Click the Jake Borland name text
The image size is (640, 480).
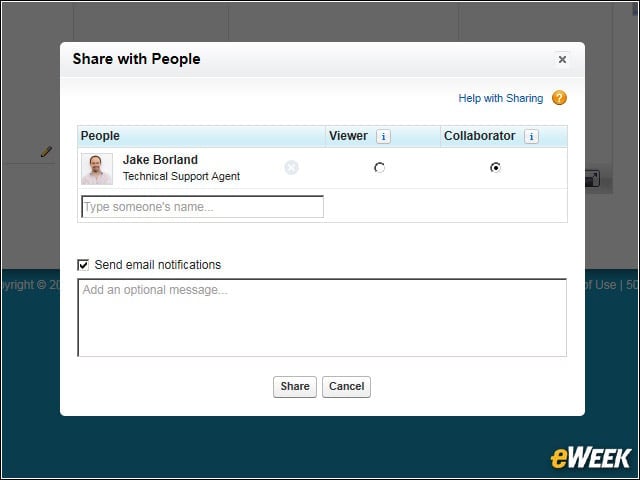[160, 160]
